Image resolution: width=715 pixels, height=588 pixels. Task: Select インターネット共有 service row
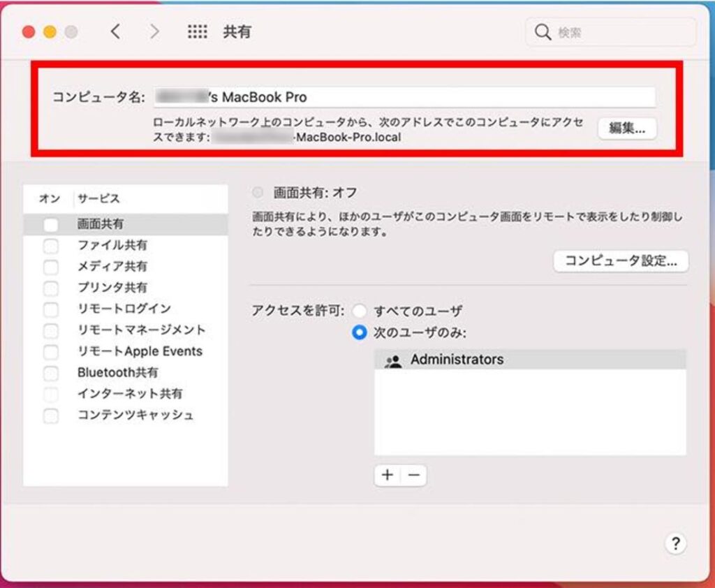click(126, 394)
